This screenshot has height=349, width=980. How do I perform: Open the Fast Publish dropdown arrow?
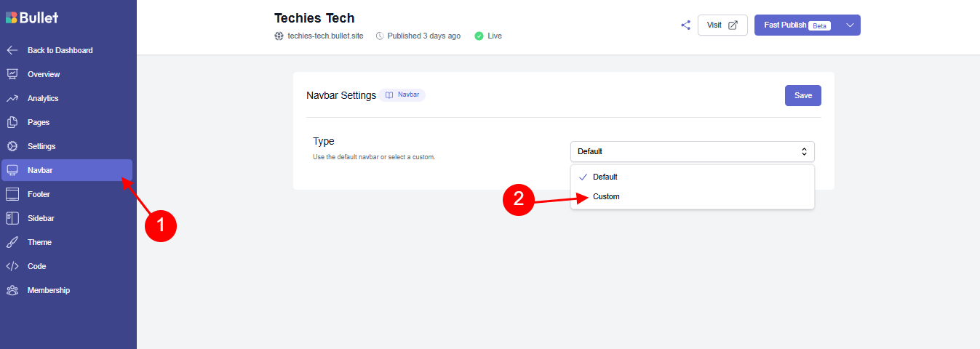click(850, 25)
